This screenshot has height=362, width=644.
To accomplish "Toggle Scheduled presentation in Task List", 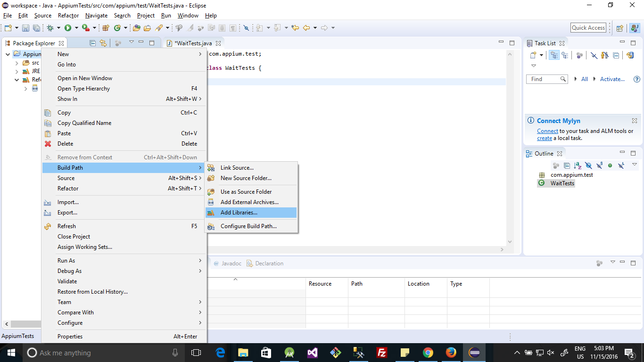I will 565,55.
